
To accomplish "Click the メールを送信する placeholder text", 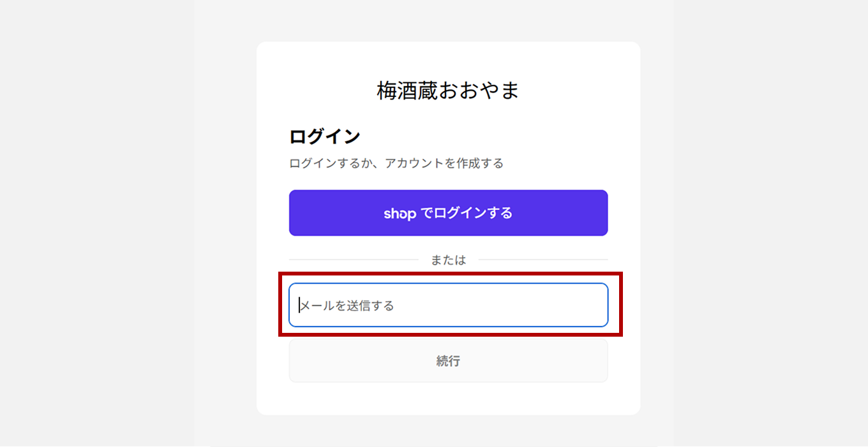I will [x=348, y=306].
